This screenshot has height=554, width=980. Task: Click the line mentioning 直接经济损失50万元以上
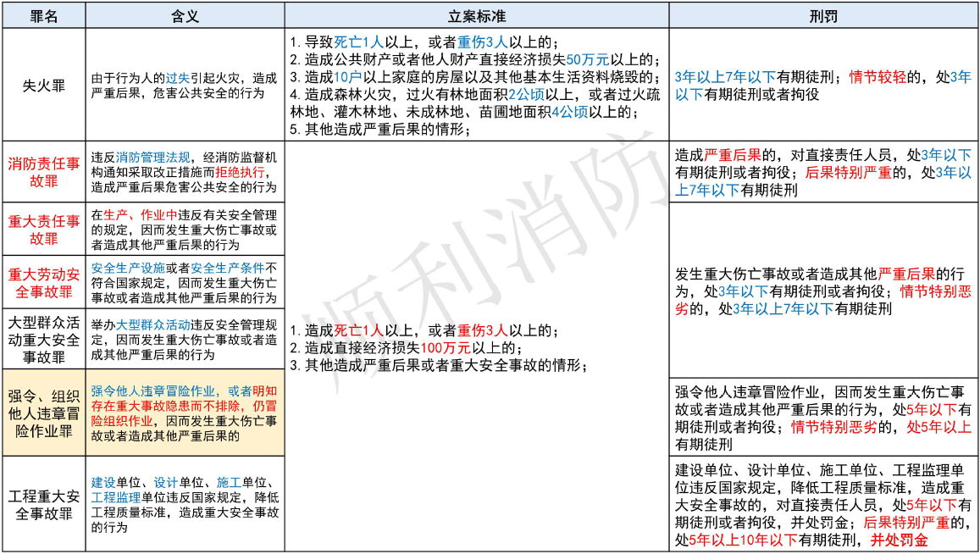point(476,59)
